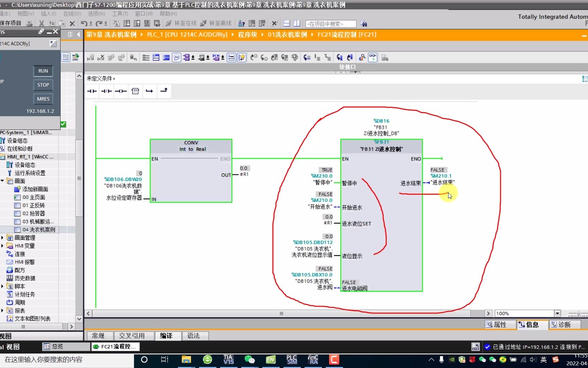Viewport: 588px width, 368px height.
Task: Click the open branch icon
Action: point(149,91)
